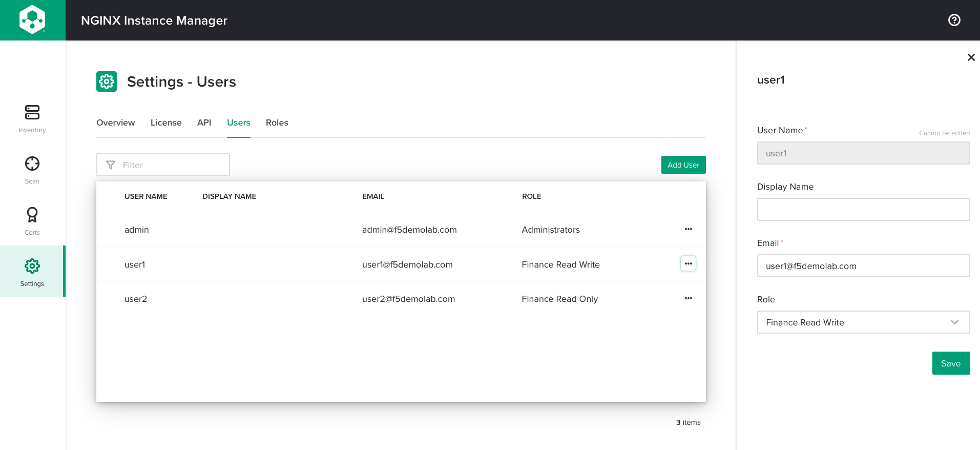Switch to the Overview tab
Screen dimensions: 980x450
(x=116, y=122)
